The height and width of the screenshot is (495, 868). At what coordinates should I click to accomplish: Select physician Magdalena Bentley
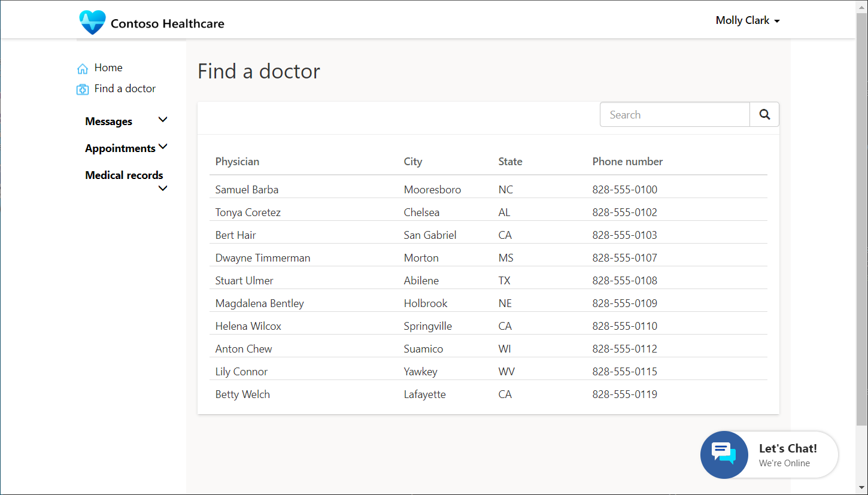260,303
